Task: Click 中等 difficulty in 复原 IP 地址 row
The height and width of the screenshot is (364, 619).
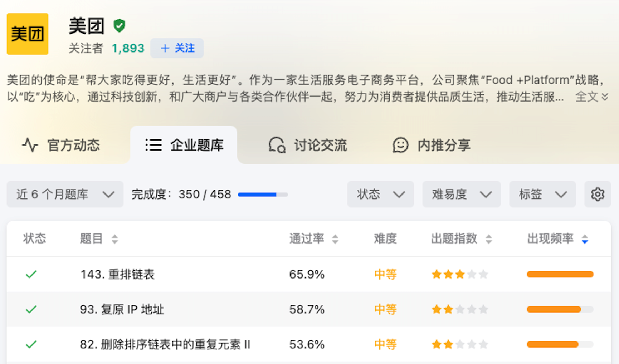Action: coord(385,309)
